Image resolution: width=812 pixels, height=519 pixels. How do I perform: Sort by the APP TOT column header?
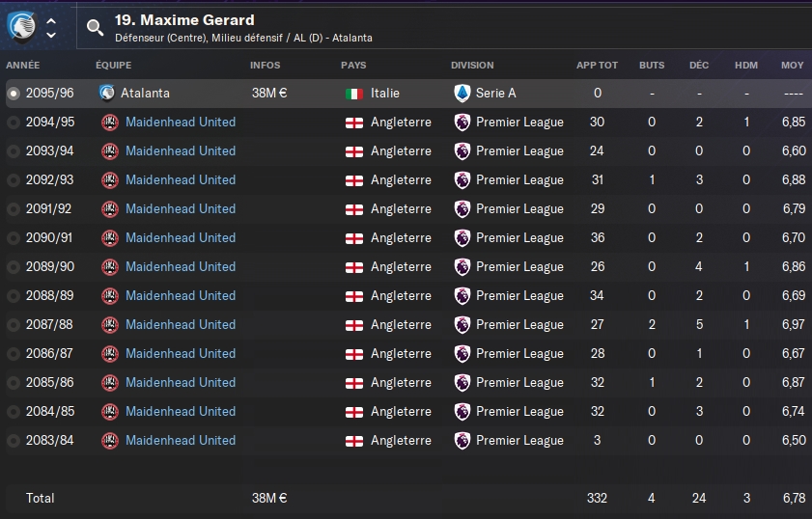coord(597,66)
